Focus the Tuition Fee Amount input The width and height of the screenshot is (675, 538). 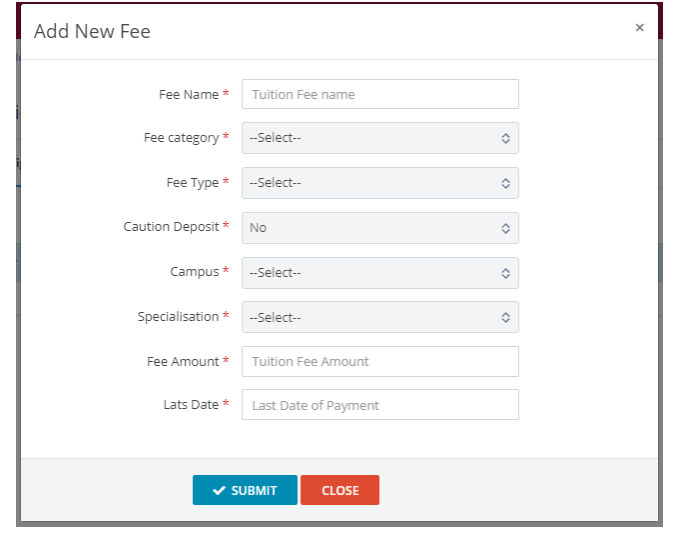380,361
